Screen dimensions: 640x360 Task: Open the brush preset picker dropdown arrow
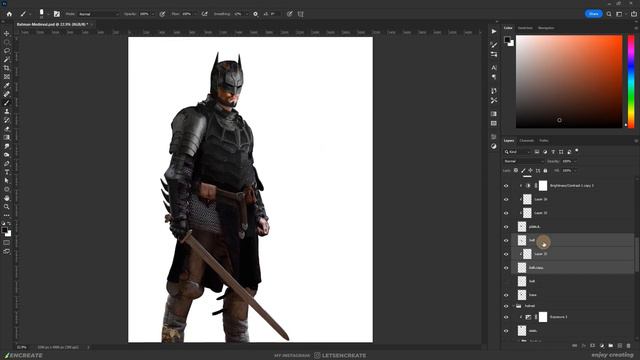pos(48,14)
